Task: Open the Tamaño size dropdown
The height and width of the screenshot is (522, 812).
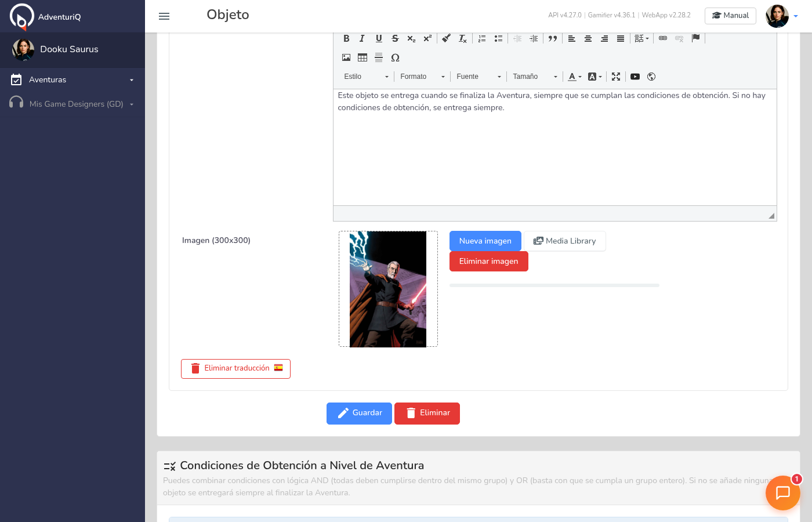Action: (535, 77)
